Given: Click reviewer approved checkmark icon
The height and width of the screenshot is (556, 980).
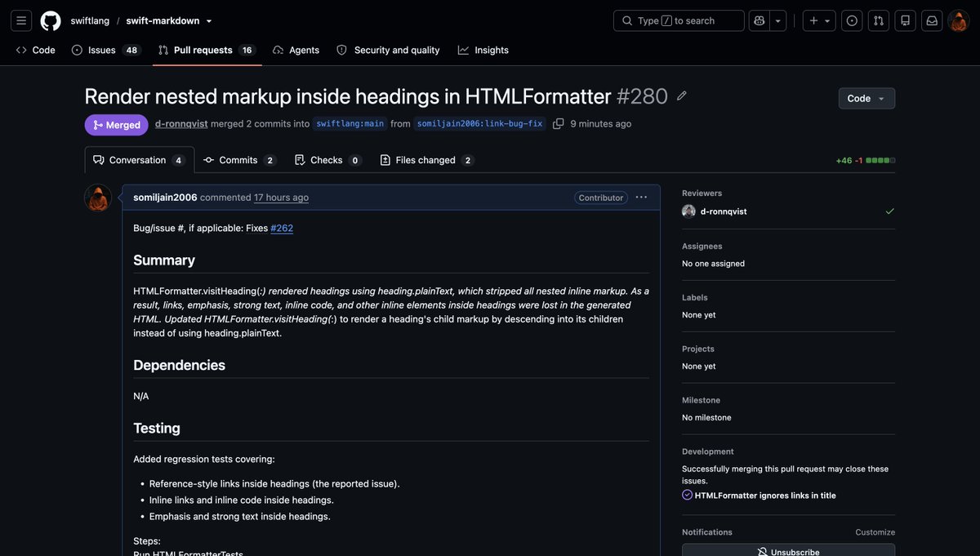Looking at the screenshot, I should click(x=889, y=211).
